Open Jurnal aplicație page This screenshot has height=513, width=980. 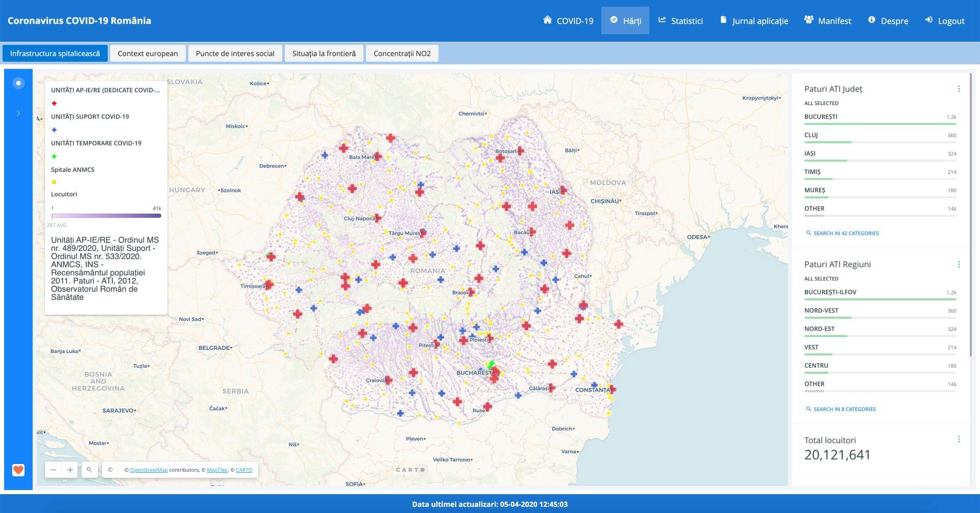click(x=754, y=20)
